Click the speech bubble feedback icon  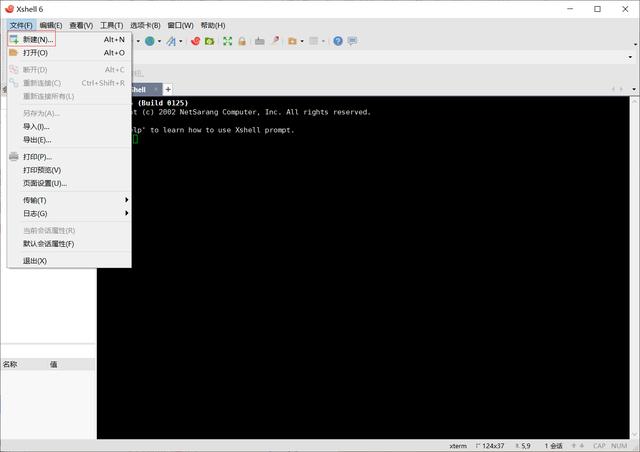point(353,41)
